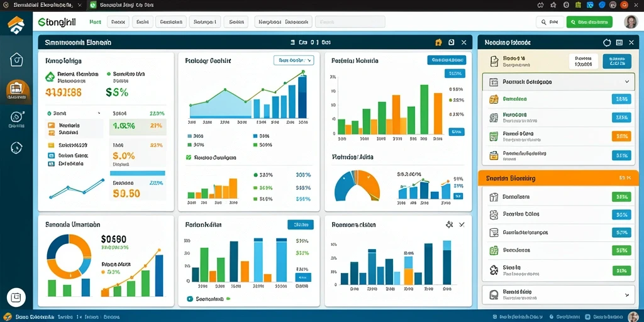This screenshot has width=644, height=322.
Task: Toggle the green checkbox above small orange chart
Action: tap(189, 157)
